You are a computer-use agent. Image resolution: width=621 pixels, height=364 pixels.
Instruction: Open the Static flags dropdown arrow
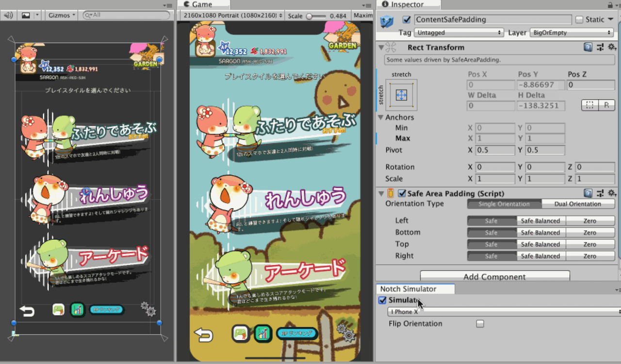click(611, 20)
